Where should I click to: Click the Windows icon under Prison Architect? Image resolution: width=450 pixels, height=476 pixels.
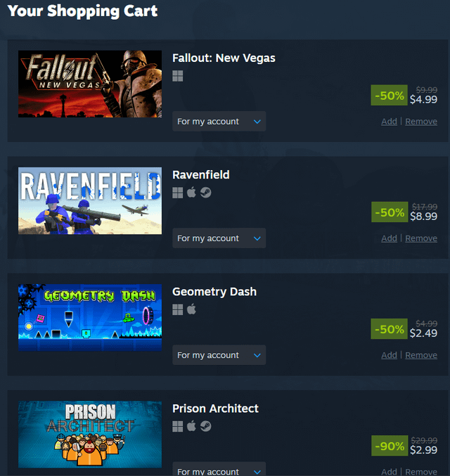[178, 427]
